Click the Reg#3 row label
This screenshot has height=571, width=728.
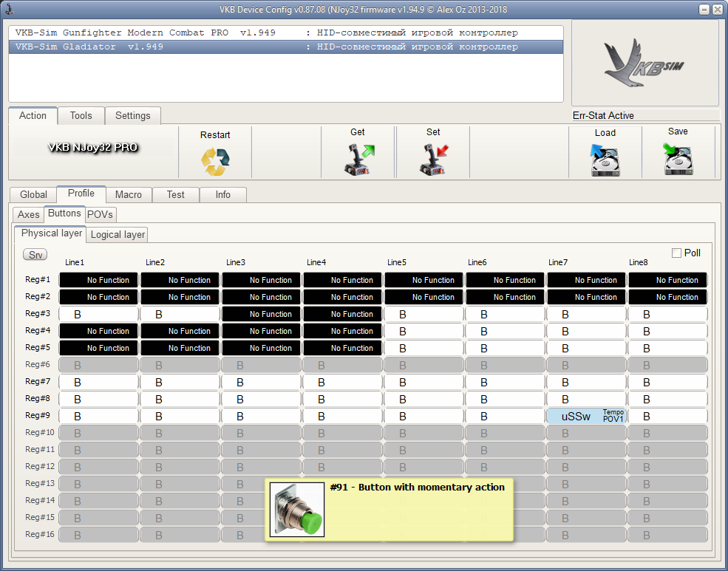click(x=38, y=313)
